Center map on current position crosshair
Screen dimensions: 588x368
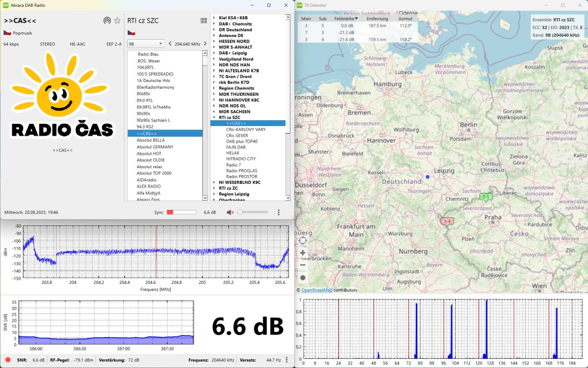point(303,241)
